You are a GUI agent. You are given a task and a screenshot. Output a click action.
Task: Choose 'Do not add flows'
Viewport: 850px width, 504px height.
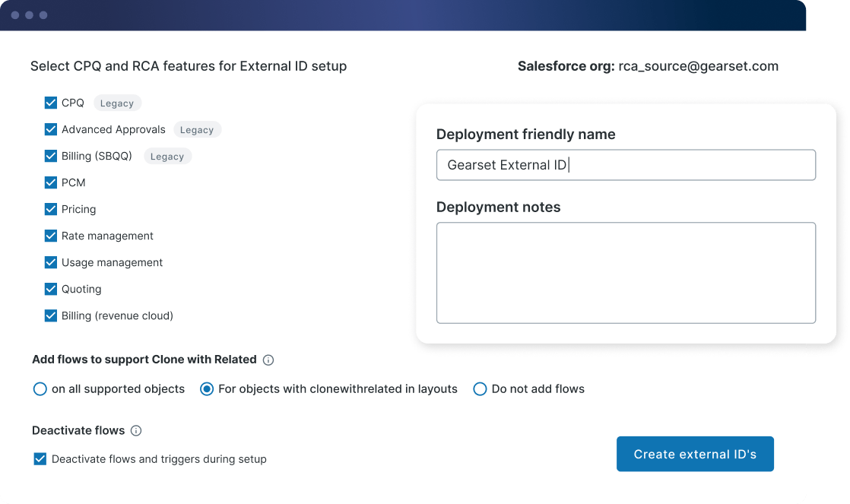(x=480, y=388)
